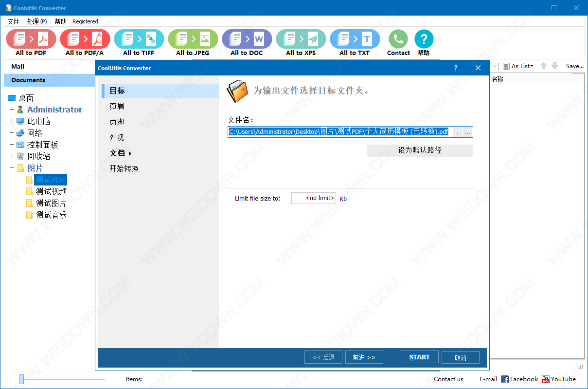The width and height of the screenshot is (588, 389).
Task: Click the browse ... button beside file name
Action: (x=467, y=132)
